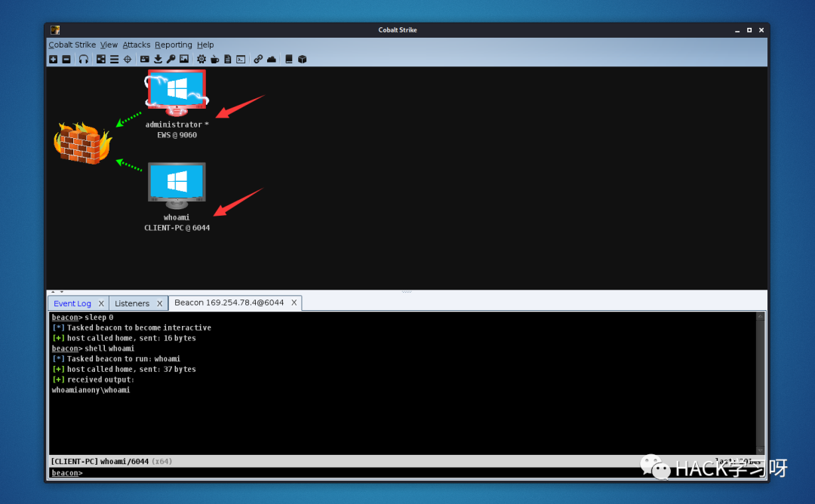Viewport: 815px width, 504px height.
Task: Click the minus (disconnect) toolbar icon
Action: pos(66,60)
